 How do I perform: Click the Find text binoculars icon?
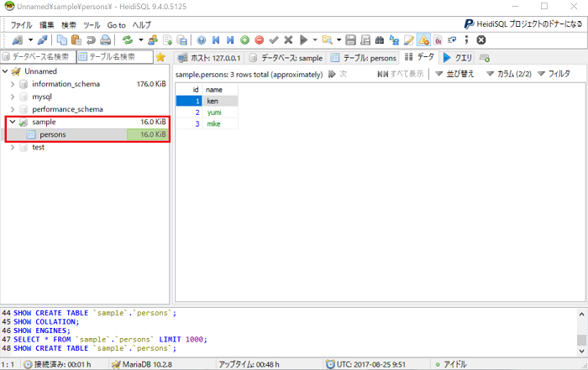point(380,40)
